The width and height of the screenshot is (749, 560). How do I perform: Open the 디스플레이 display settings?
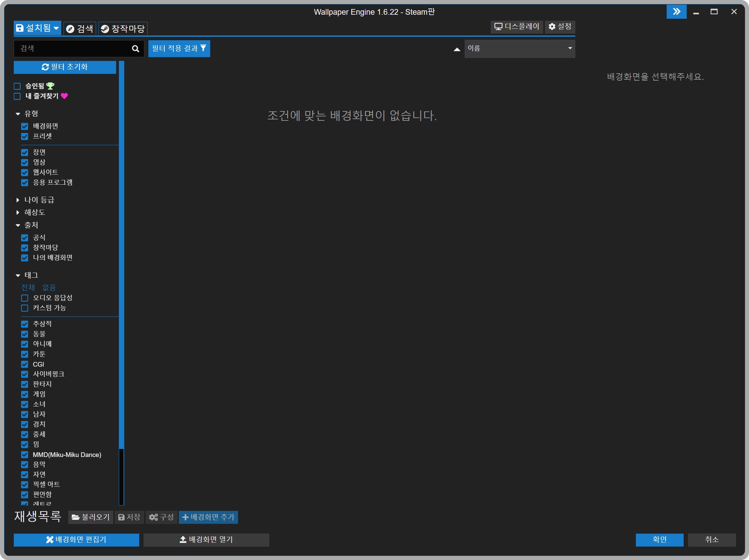(x=516, y=27)
